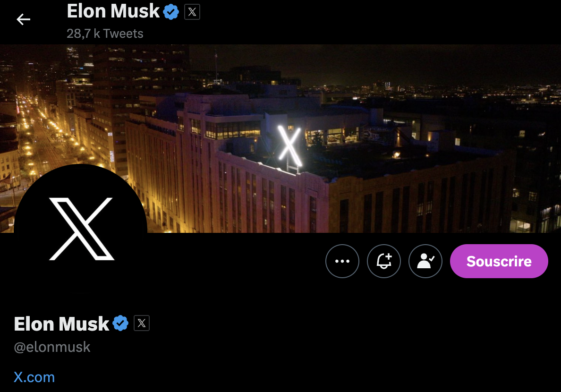This screenshot has height=392, width=561.
Task: Click the glowing X sign in the banner
Action: [x=290, y=146]
